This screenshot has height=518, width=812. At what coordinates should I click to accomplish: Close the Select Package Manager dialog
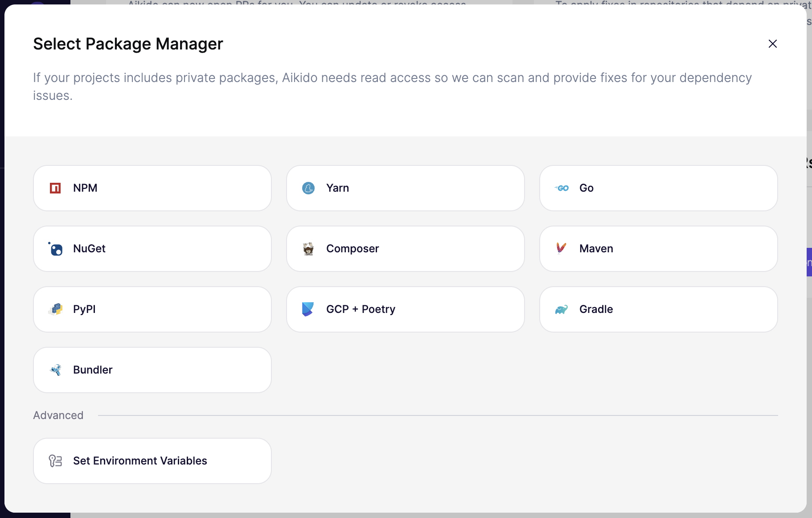(x=773, y=44)
